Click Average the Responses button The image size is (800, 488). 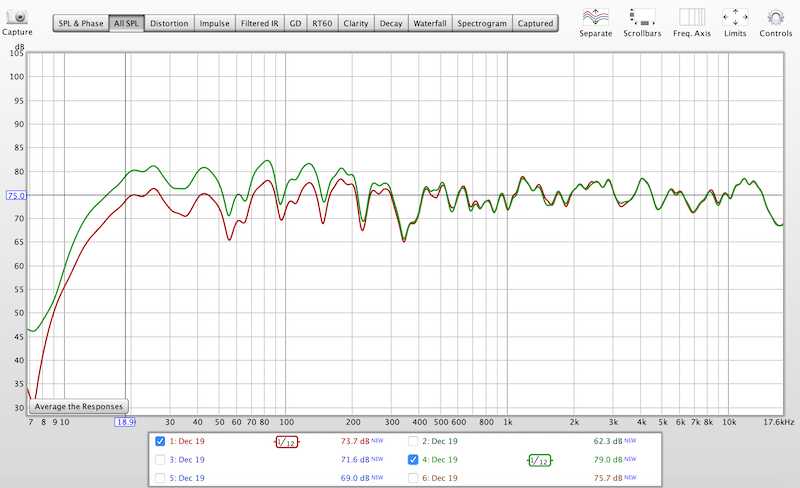[79, 406]
